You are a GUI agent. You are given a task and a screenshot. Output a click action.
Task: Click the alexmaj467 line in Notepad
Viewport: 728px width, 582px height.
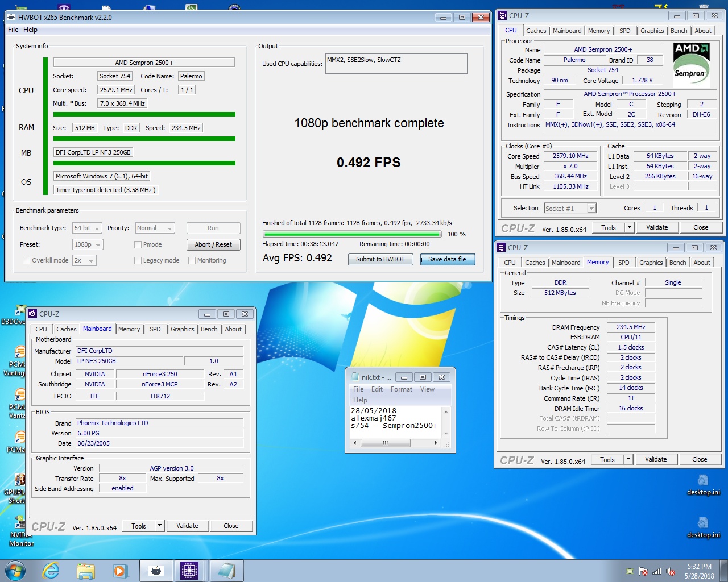[x=373, y=418]
